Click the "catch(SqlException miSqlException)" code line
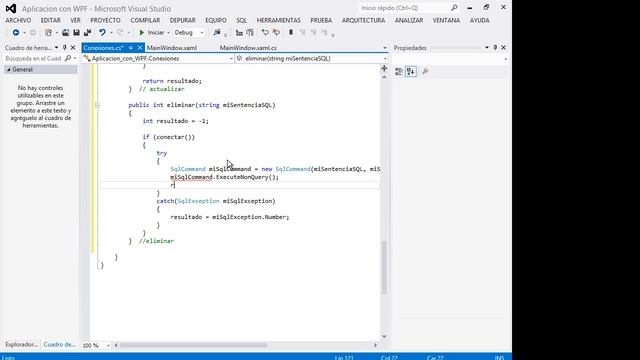The image size is (640, 360). coord(216,201)
